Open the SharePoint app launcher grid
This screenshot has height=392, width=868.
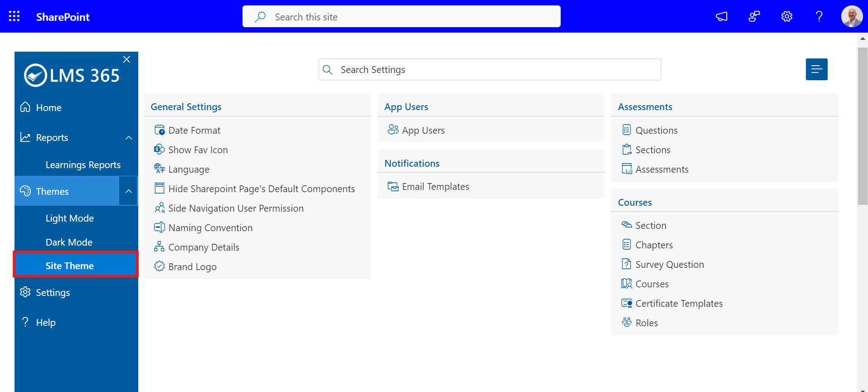(14, 16)
